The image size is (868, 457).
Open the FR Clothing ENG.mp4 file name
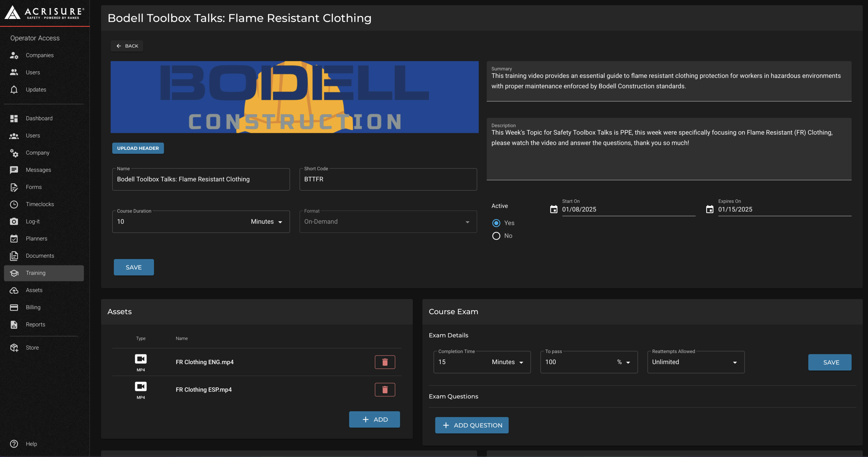(204, 362)
